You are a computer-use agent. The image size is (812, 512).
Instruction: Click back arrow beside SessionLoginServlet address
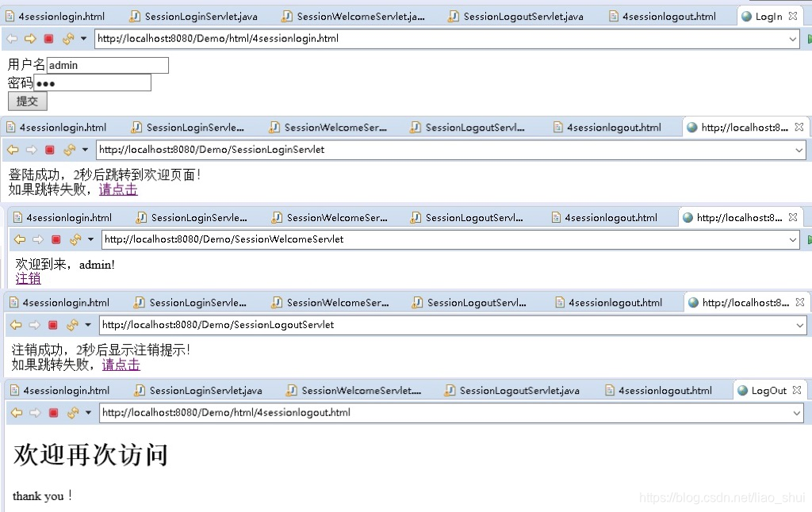13,150
